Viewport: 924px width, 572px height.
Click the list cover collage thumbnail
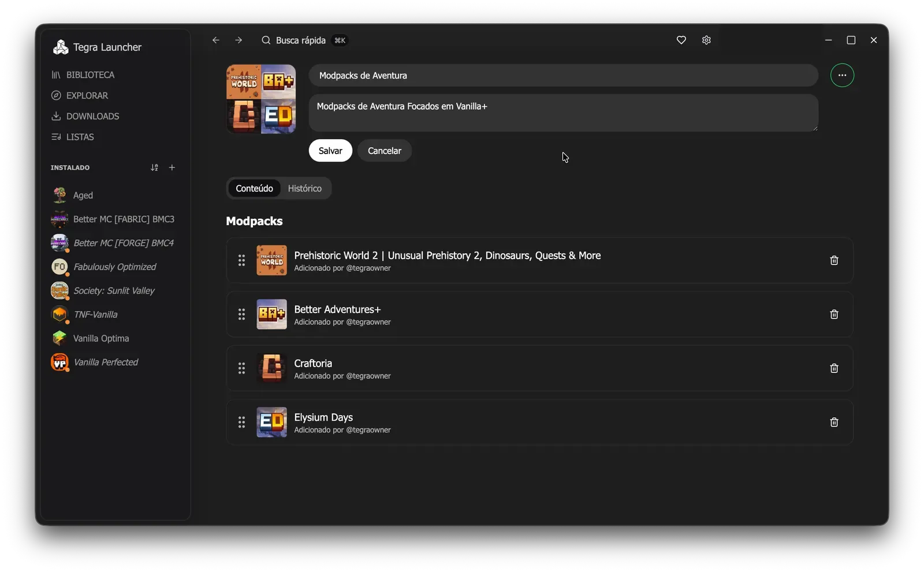pyautogui.click(x=261, y=99)
